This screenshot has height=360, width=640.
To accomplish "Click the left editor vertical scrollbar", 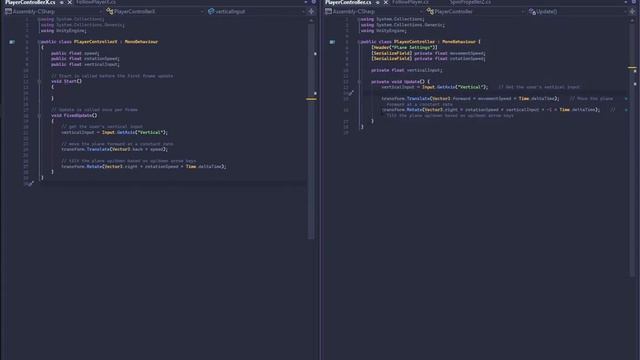I will click(x=311, y=131).
